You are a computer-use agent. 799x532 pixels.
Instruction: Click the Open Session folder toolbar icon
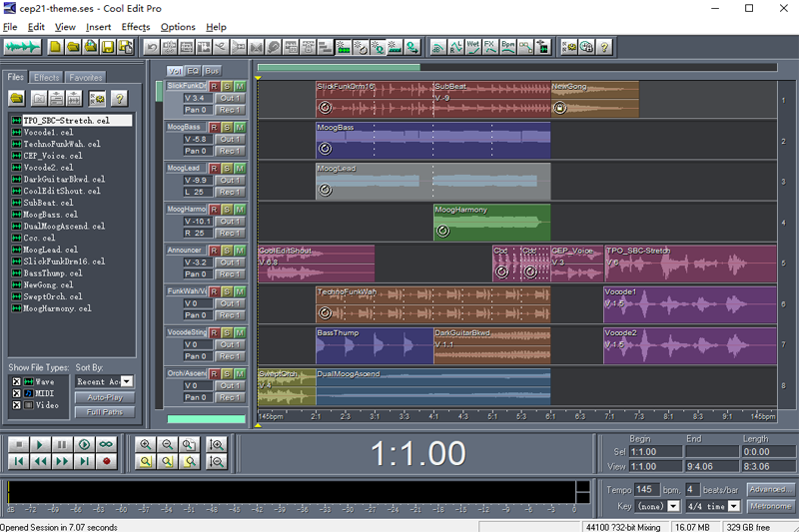click(x=73, y=47)
